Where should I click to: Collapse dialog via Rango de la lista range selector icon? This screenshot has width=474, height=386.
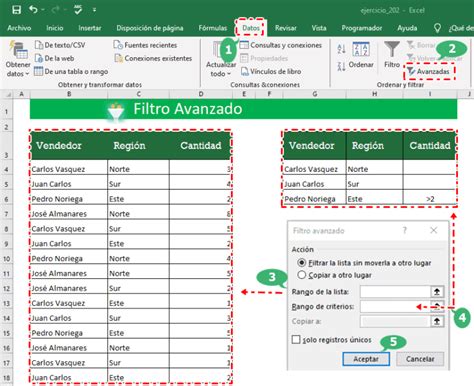pyautogui.click(x=437, y=292)
